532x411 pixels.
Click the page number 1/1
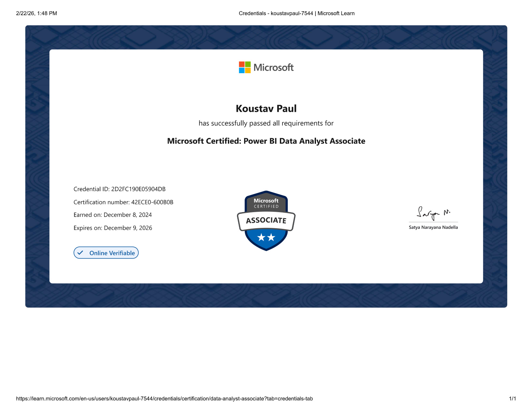[513, 399]
